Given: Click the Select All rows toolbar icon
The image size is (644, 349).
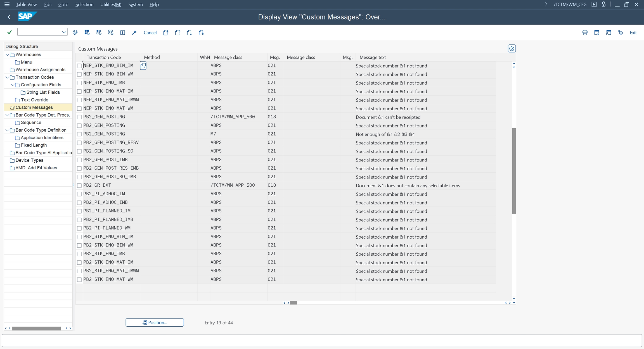Looking at the screenshot, I should coord(87,32).
